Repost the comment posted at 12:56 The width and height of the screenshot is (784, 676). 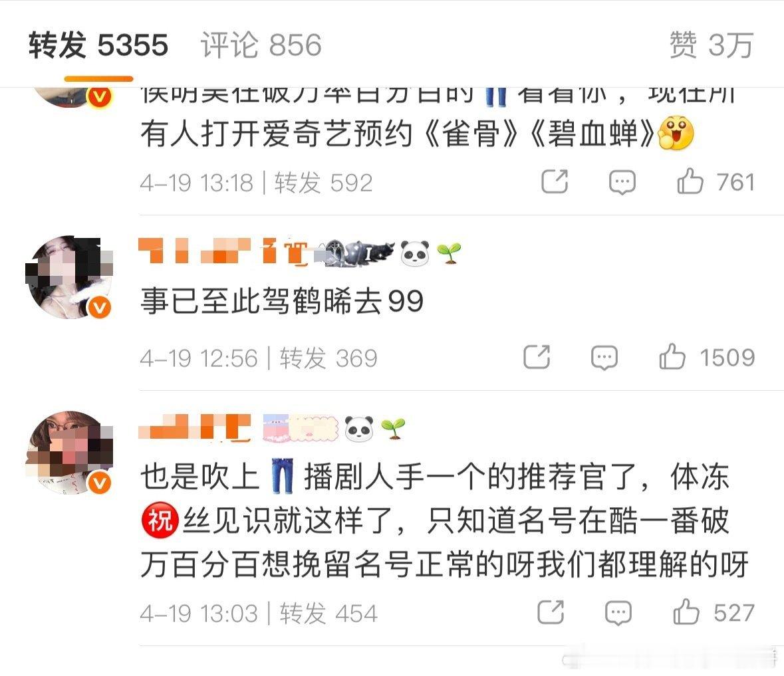click(537, 357)
